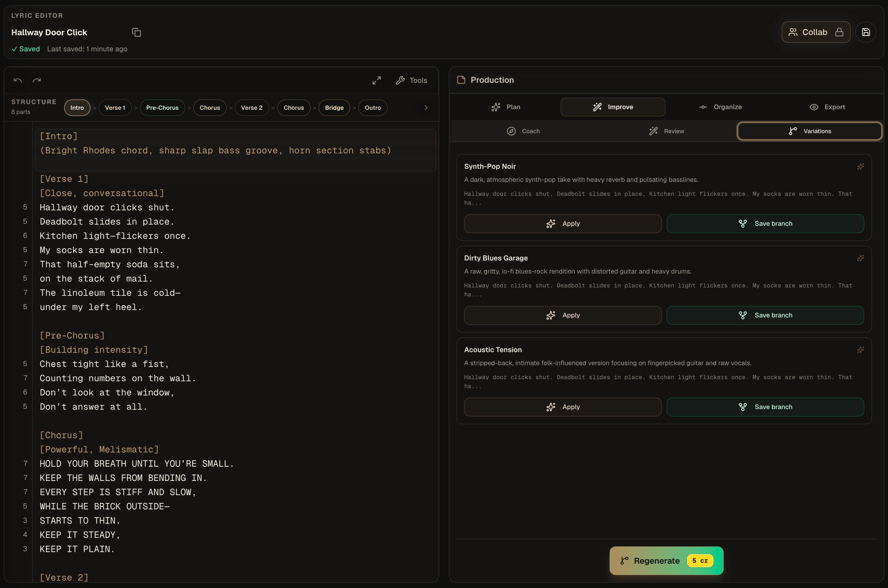This screenshot has width=888, height=588.
Task: Click the '5 cr' credit badge
Action: pyautogui.click(x=700, y=561)
